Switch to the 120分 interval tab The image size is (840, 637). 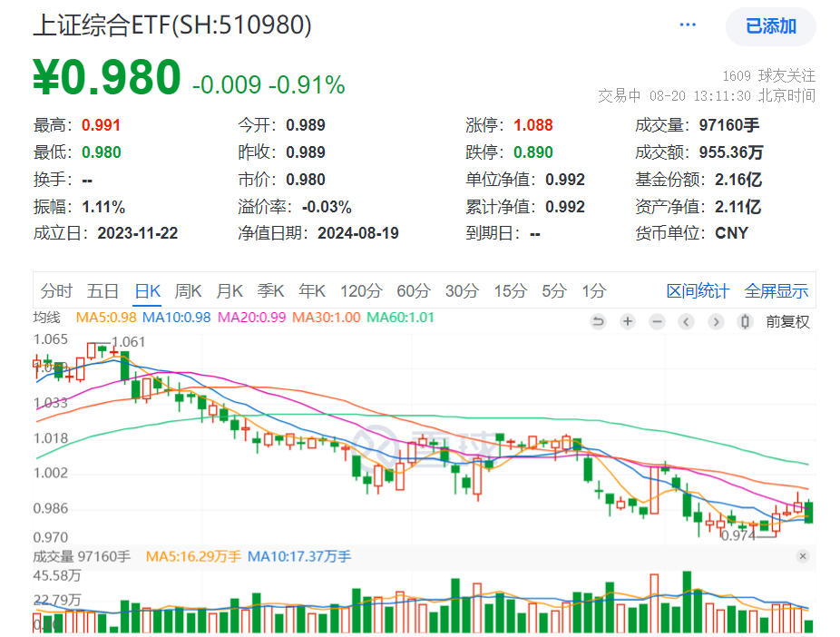point(361,291)
